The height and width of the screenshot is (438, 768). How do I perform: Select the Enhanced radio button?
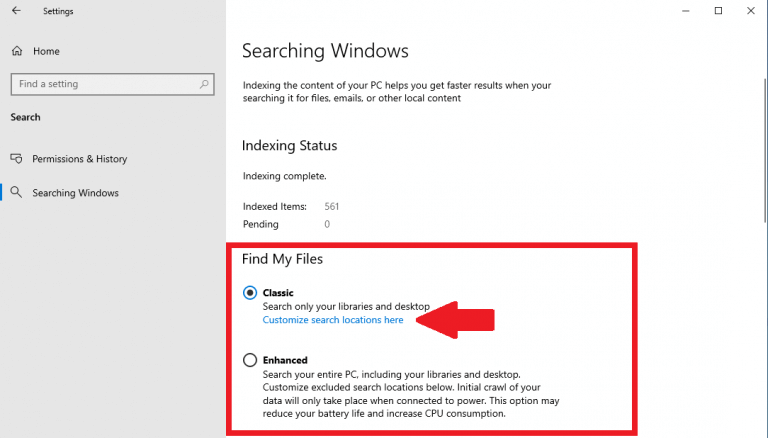pyautogui.click(x=250, y=360)
